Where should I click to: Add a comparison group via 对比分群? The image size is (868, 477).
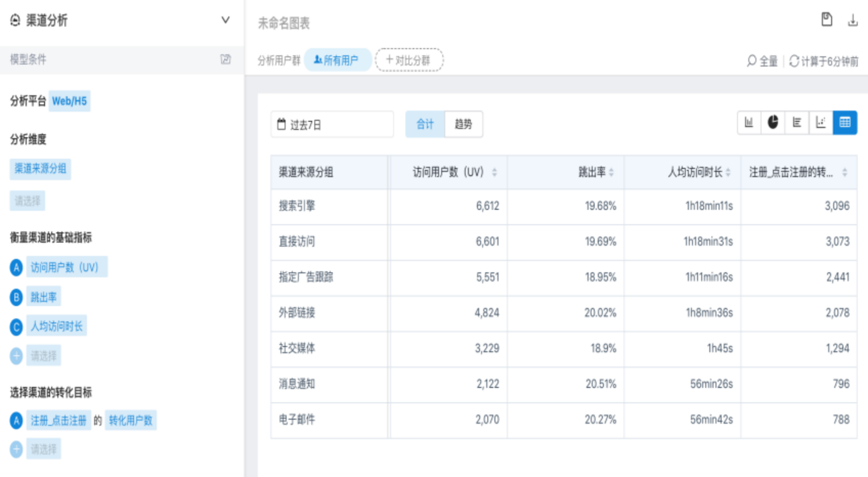click(409, 60)
